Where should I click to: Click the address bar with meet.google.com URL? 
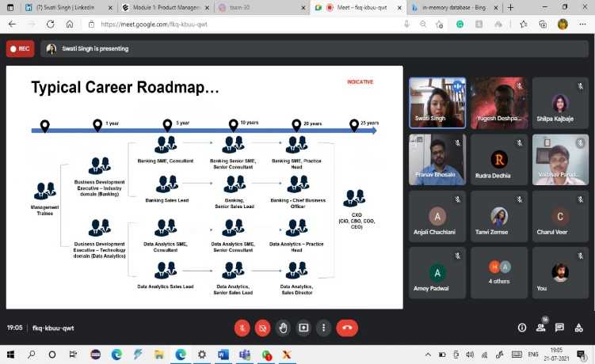click(238, 25)
